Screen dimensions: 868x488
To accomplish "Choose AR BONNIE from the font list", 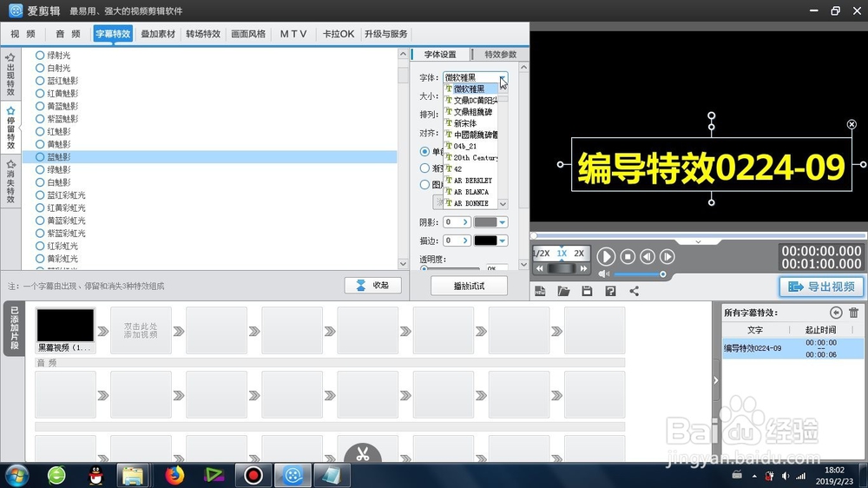I will point(471,203).
